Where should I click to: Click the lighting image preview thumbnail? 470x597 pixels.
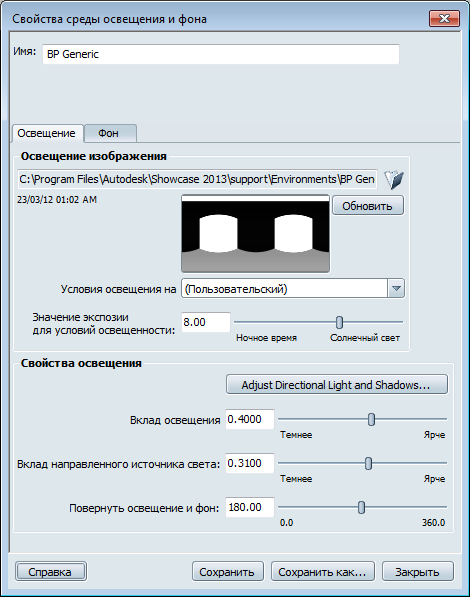256,234
